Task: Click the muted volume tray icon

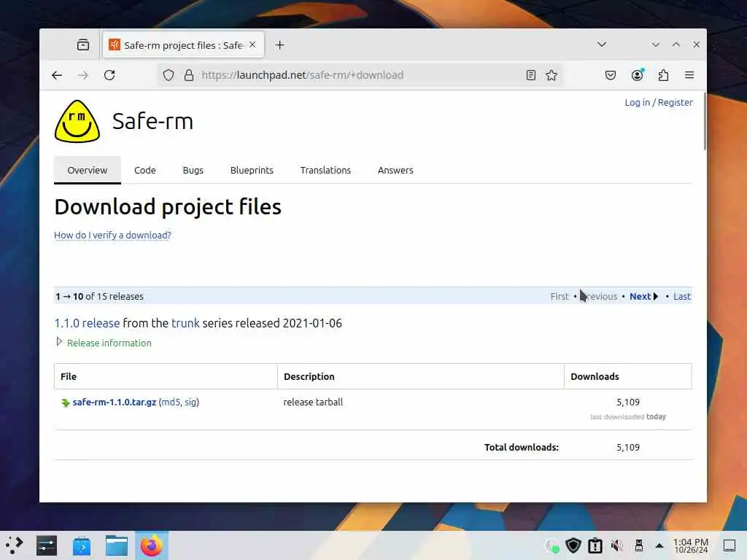Action: pyautogui.click(x=617, y=545)
